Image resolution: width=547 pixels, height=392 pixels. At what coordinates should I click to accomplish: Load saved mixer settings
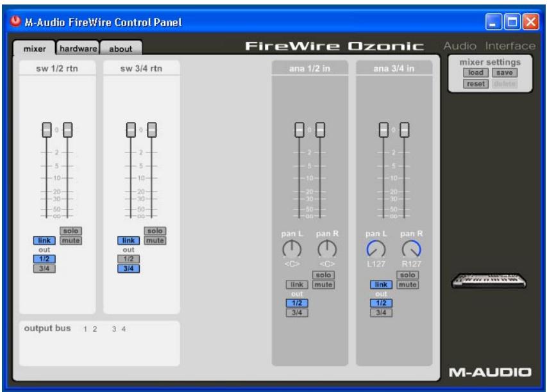point(475,72)
